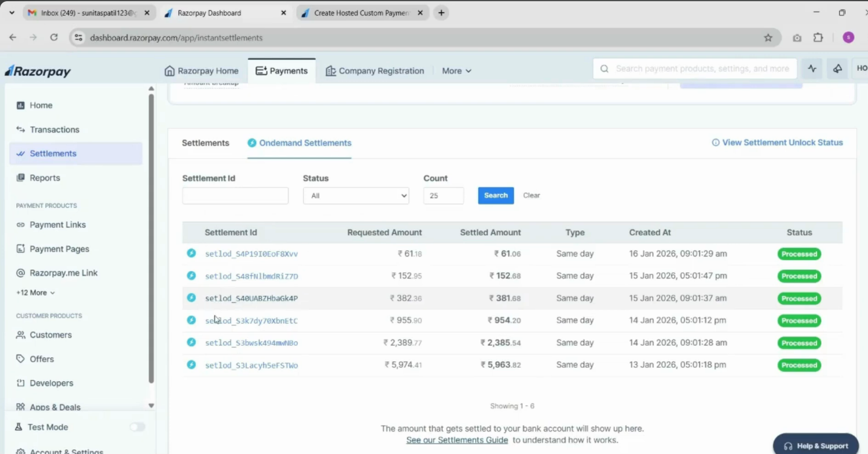Click the Apps & Deals icon
This screenshot has width=868, height=454.
tap(21, 407)
